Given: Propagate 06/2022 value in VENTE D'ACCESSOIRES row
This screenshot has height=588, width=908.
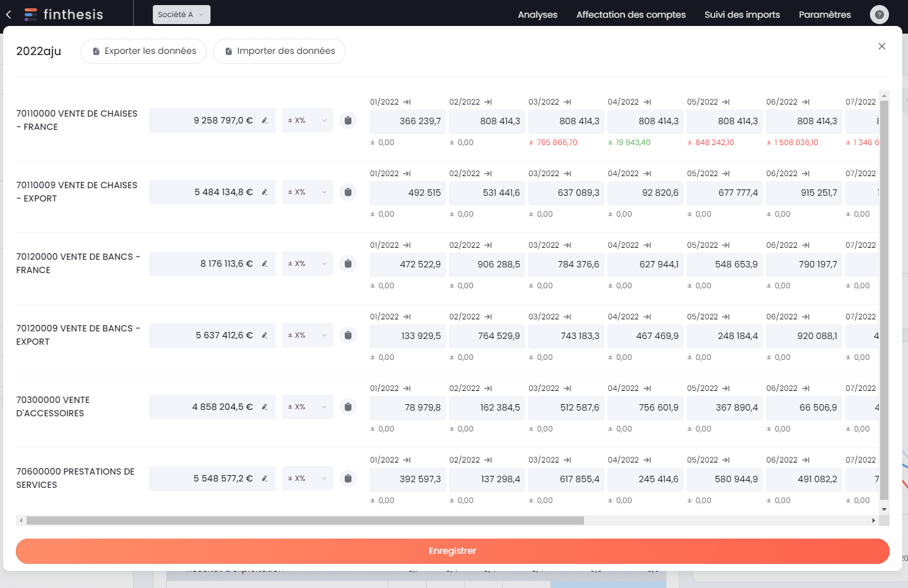Looking at the screenshot, I should coord(805,388).
